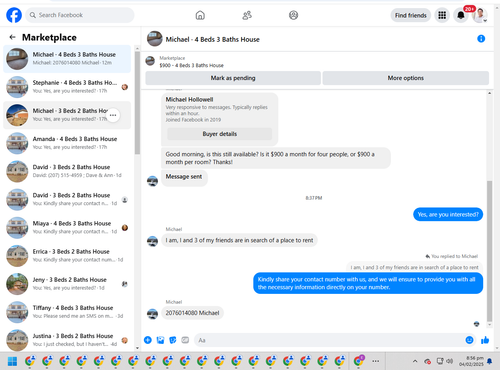This screenshot has width=500, height=370.
Task: Open Windows notification bell in taskbar
Action: pyautogui.click(x=489, y=361)
